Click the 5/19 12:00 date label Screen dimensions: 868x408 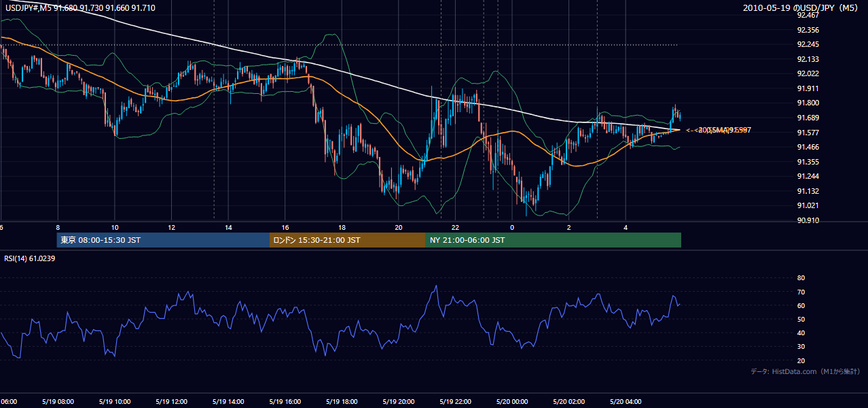point(170,402)
